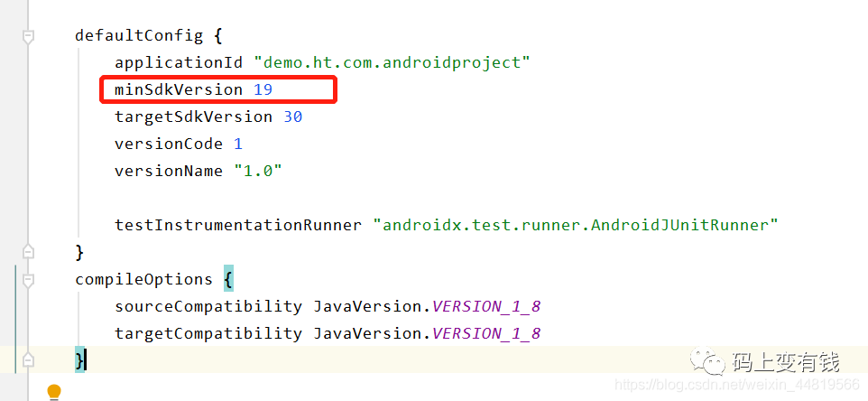Select "androidx.test.runner.AndroidJUnitRunner" string
The width and height of the screenshot is (868, 401).
click(576, 226)
